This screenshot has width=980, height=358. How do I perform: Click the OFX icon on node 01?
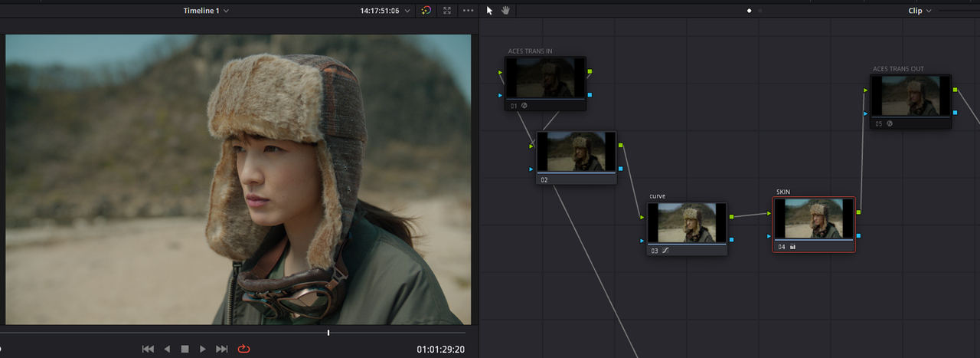[524, 106]
